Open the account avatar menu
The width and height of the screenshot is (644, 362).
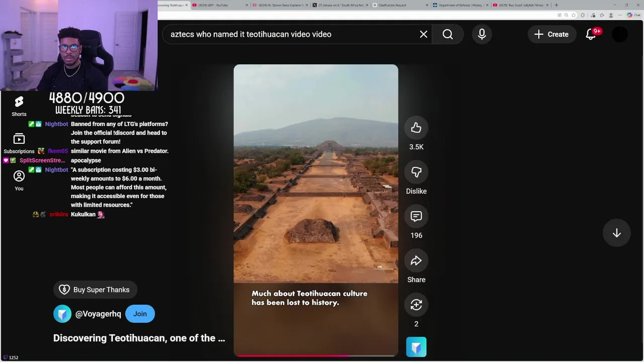[x=620, y=34]
